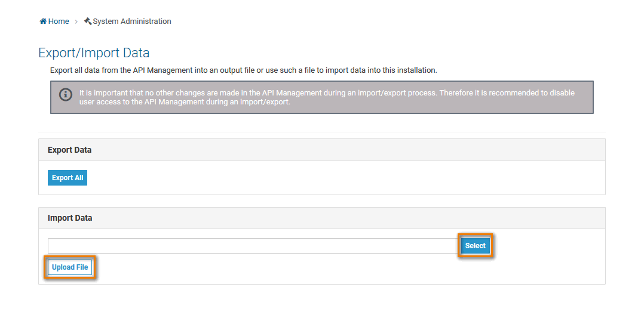644x321 pixels.
Task: Go to the Home breadcrumb link
Action: [x=58, y=21]
